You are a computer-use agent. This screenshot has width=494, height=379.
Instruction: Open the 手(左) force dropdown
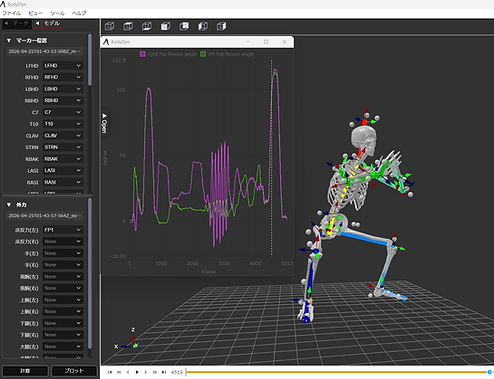pyautogui.click(x=63, y=253)
